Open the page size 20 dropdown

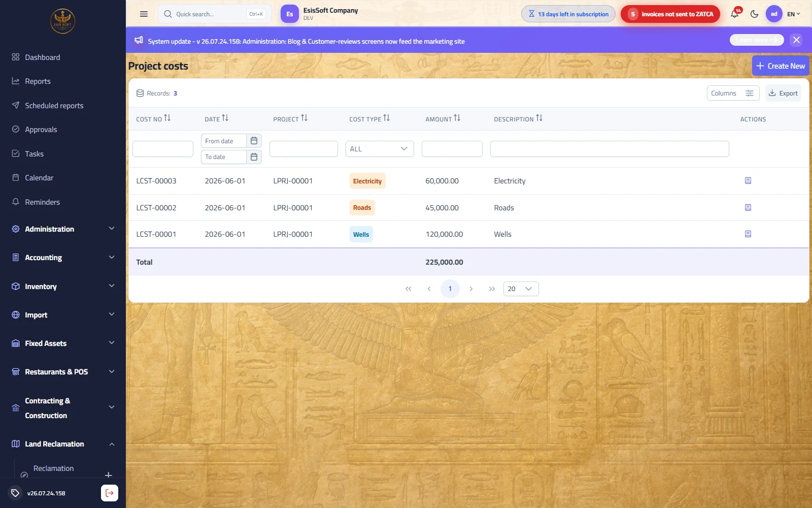click(x=521, y=289)
